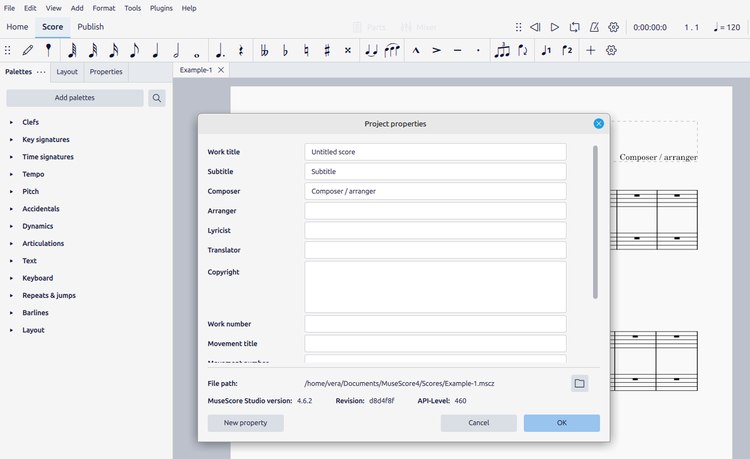Select the 32nd note duration
Screen dimensions: 750x459
93,50
